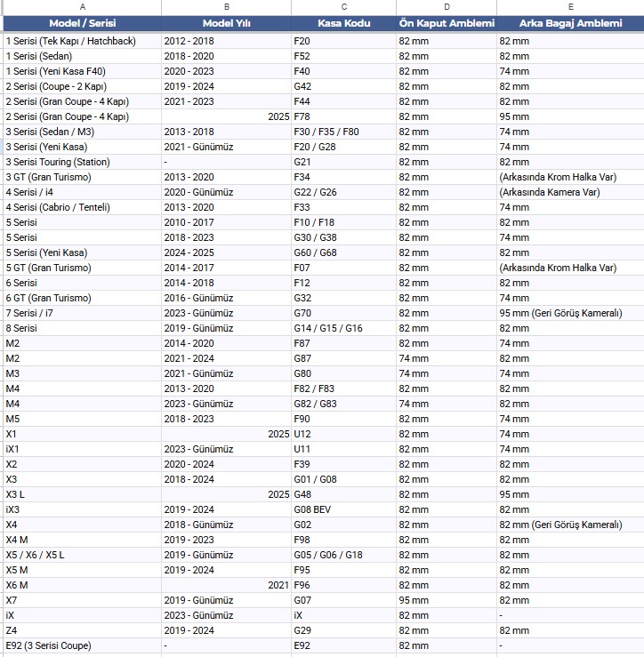
Task: Select '(Arkasında Krom Halka Var)' in F34 row
Action: 571,177
